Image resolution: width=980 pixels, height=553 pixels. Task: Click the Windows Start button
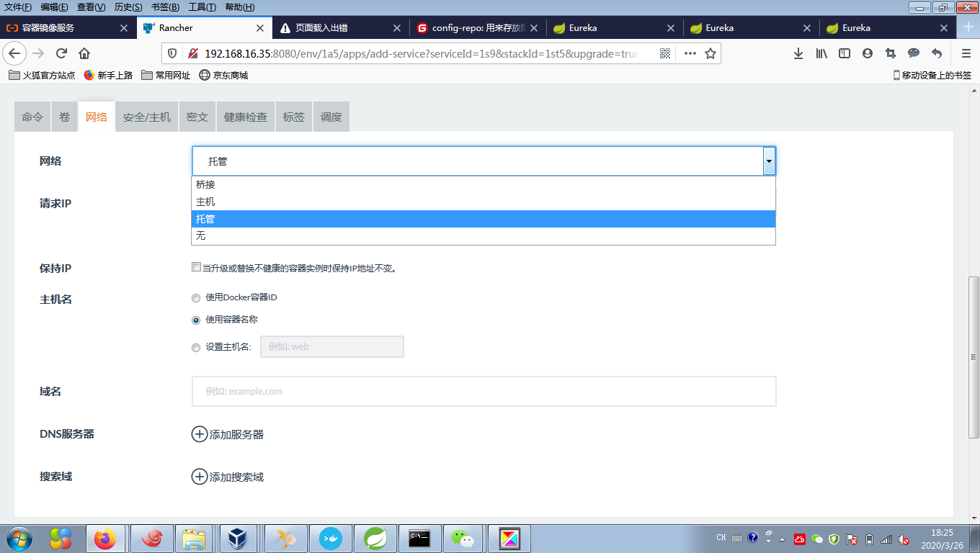tap(18, 538)
